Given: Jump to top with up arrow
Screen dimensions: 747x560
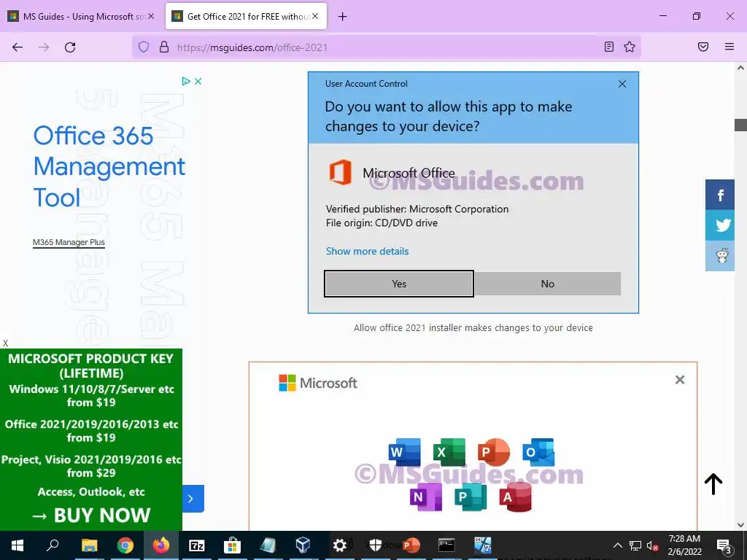Looking at the screenshot, I should click(713, 484).
